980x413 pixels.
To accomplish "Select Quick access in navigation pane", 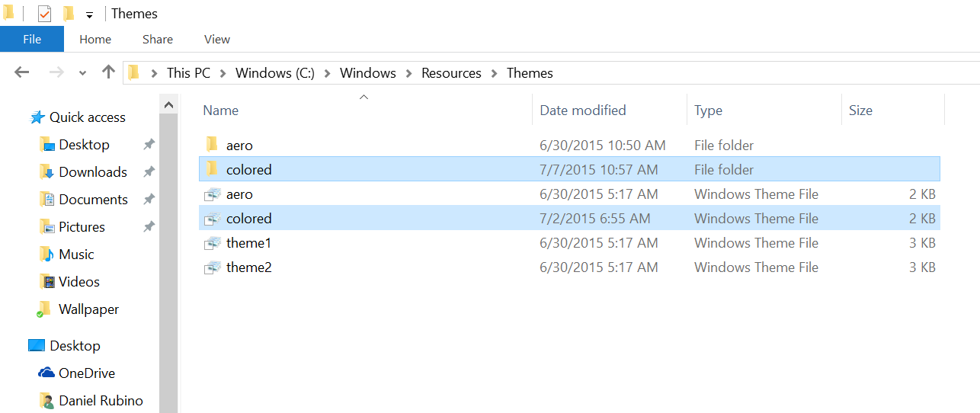I will pos(88,117).
